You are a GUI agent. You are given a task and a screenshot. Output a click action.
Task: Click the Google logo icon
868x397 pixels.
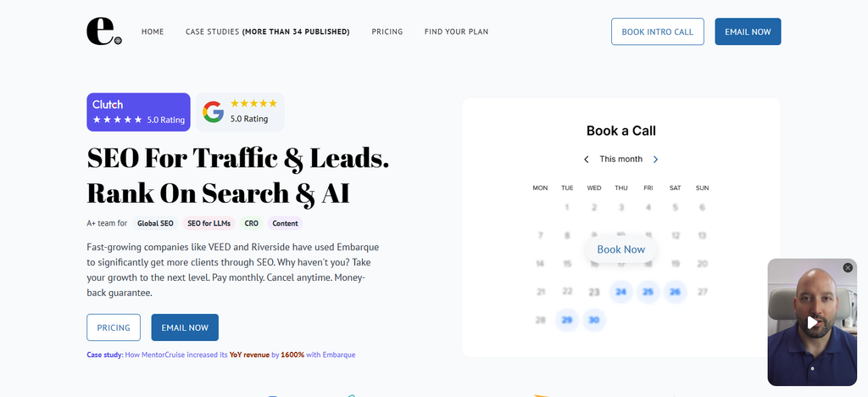point(213,112)
